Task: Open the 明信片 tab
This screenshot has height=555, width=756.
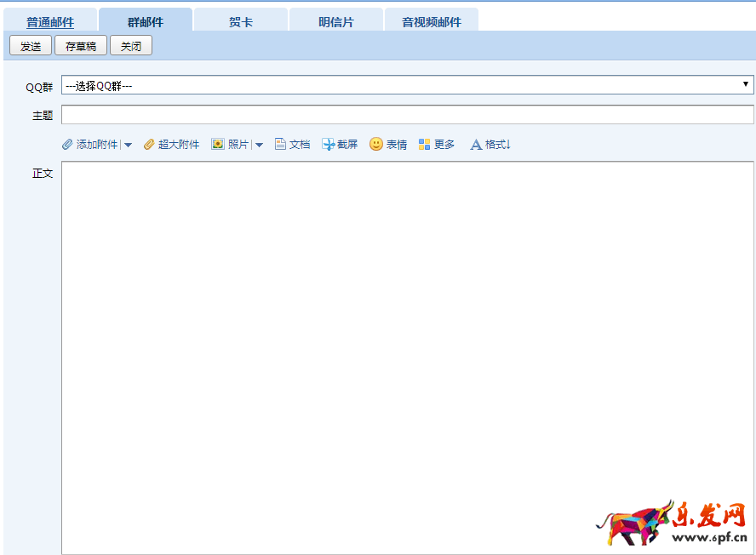Action: tap(336, 22)
